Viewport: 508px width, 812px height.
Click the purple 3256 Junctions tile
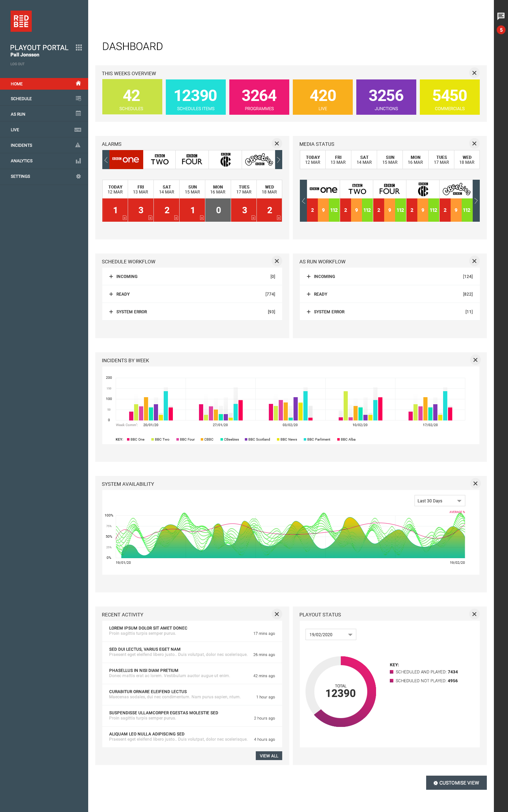[386, 97]
